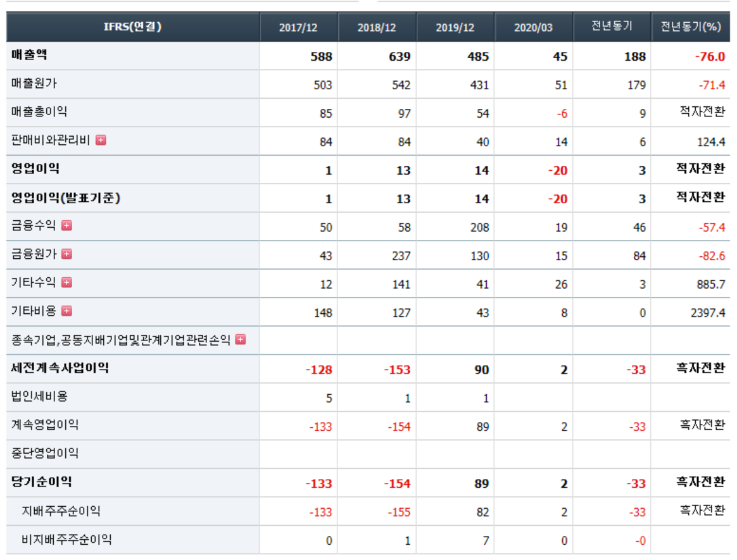Click 법인세비용 value 5 for 2017/12
737x560 pixels.
pos(329,399)
